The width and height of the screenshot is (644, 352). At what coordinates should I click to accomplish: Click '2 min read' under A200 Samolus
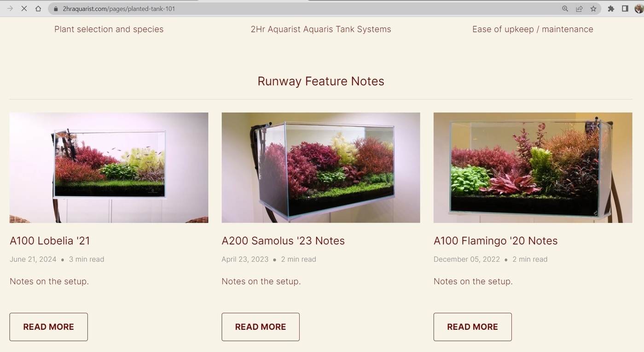(299, 259)
